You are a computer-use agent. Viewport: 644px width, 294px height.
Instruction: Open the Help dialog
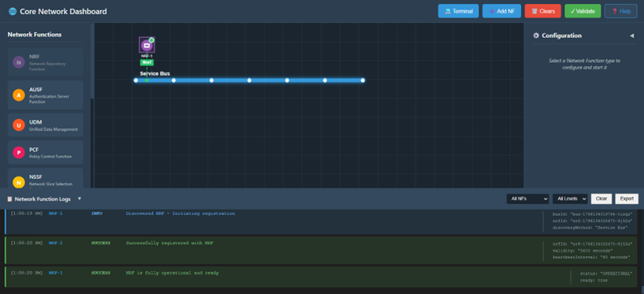tap(620, 11)
